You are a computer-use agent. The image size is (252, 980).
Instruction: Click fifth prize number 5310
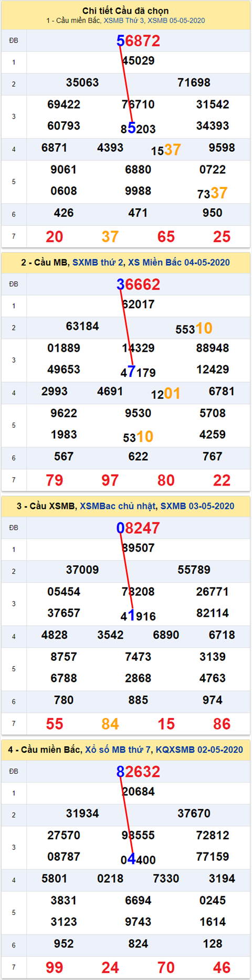point(138,437)
